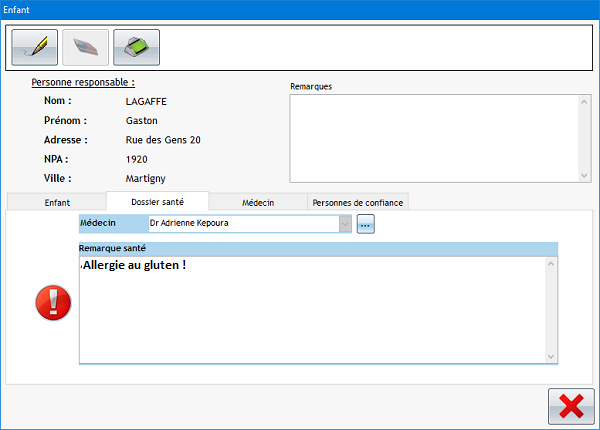Select the Dossier santé tab

pyautogui.click(x=157, y=202)
